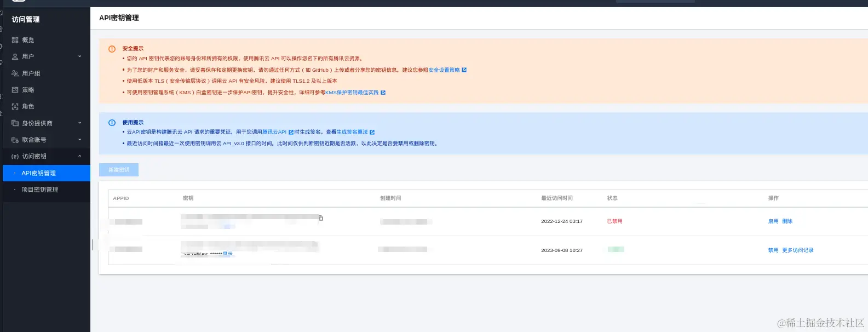
Task: Click the 概览 grid icon
Action: (x=15, y=40)
